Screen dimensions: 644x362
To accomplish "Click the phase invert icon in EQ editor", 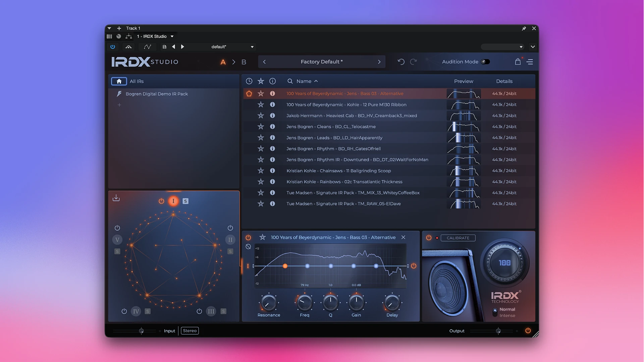I will (x=248, y=247).
